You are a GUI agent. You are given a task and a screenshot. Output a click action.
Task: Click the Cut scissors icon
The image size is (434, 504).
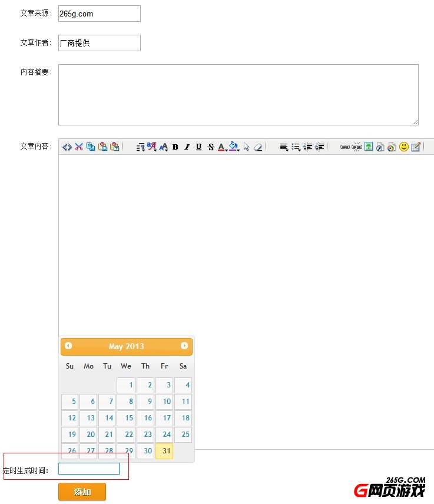[x=79, y=147]
